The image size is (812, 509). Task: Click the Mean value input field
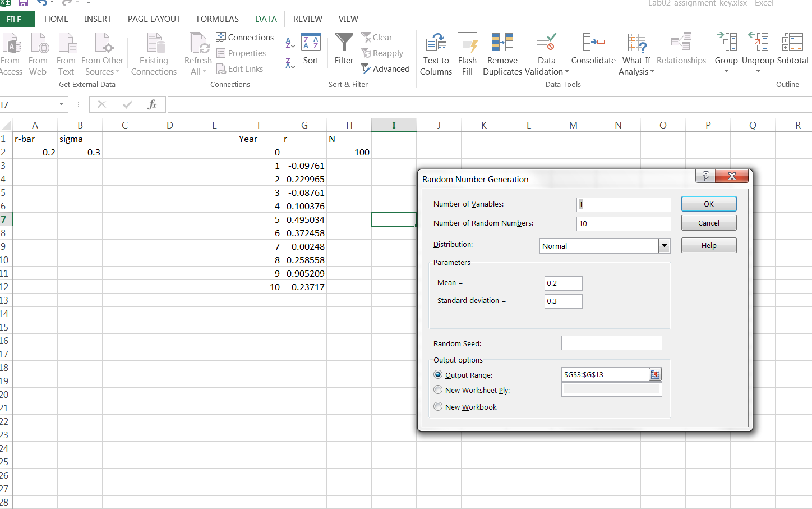(x=563, y=283)
